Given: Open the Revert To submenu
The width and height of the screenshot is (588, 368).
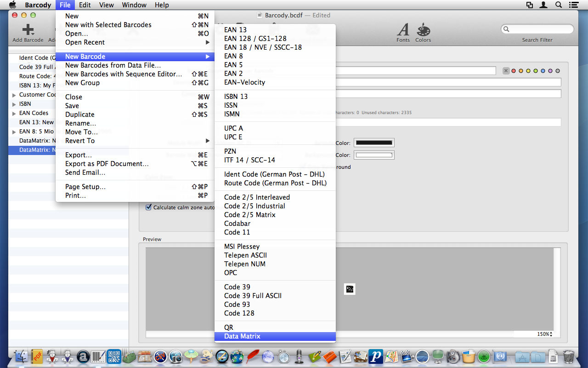Looking at the screenshot, I should point(135,141).
